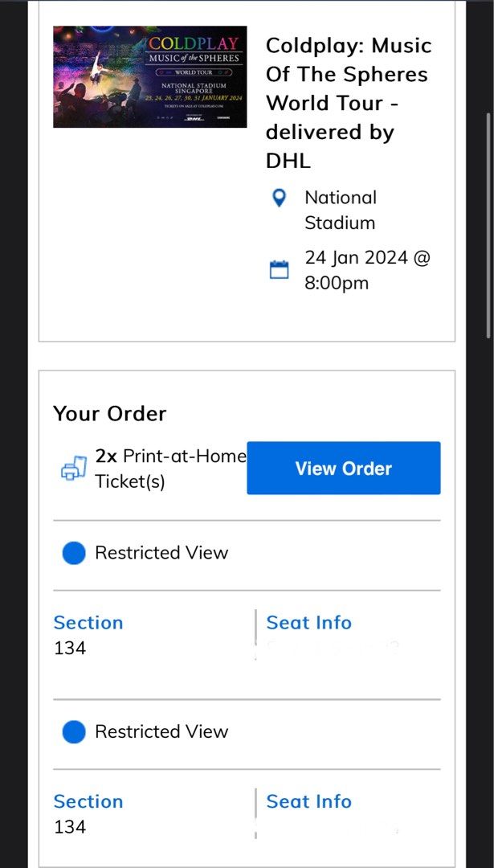Screen dimensions: 494x868
Task: Click the Coldplay logo in the poster artwork
Action: [x=193, y=43]
